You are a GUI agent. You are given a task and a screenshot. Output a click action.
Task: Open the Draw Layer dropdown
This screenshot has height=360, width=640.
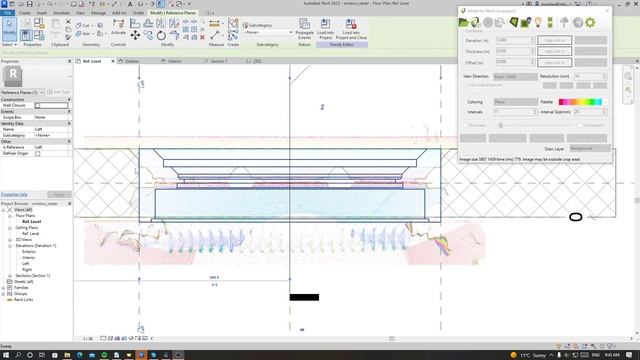pyautogui.click(x=590, y=149)
